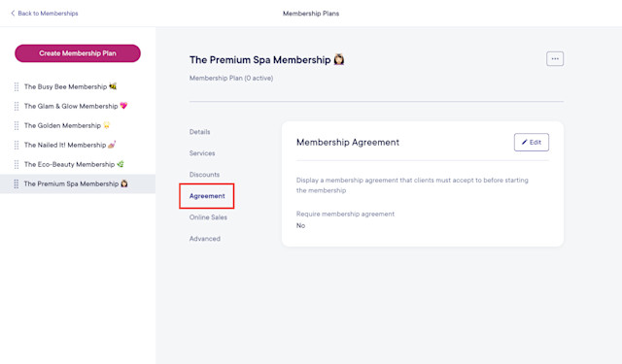The width and height of the screenshot is (622, 364).
Task: Click the Edit button on the Membership Agreement card
Action: 532,142
